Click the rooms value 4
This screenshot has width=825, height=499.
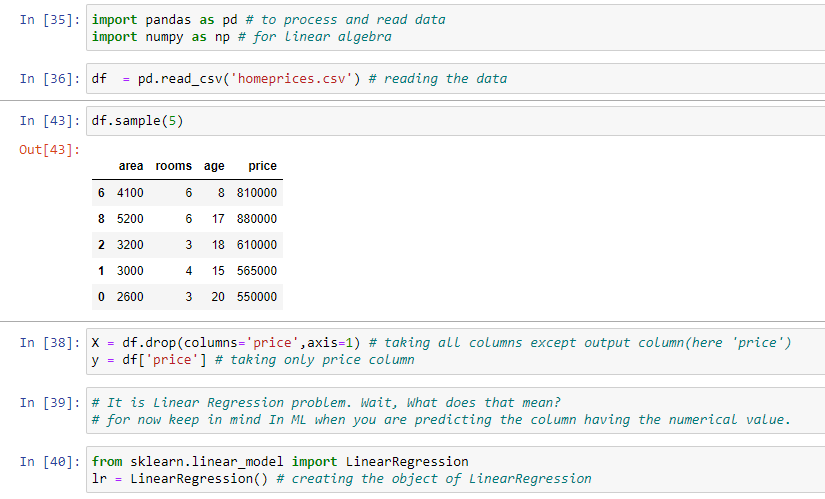tap(189, 271)
